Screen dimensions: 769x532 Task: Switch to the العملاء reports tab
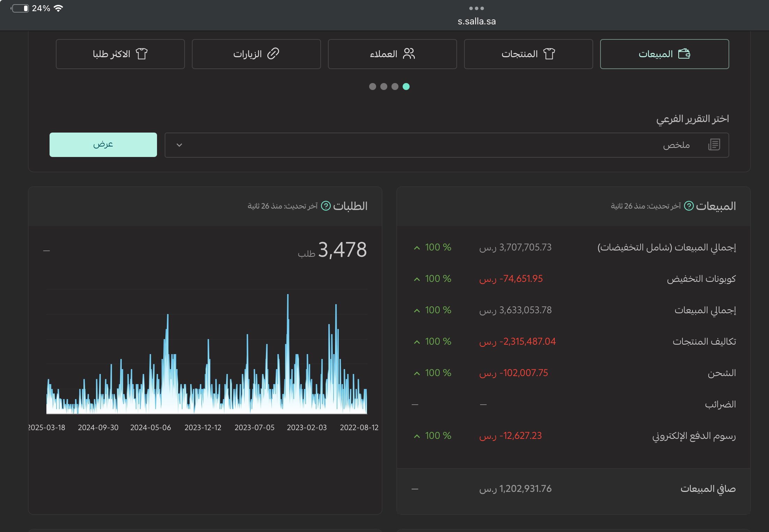coord(392,54)
